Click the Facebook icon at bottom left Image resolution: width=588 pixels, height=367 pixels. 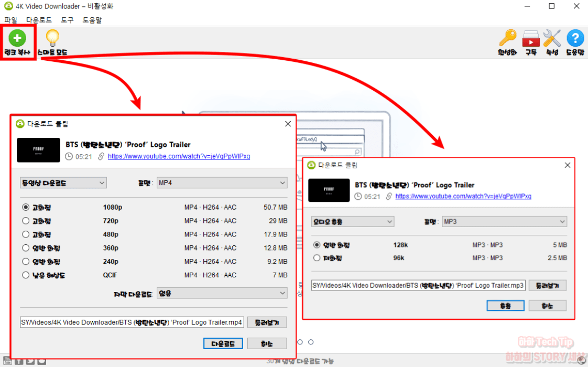(x=19, y=362)
